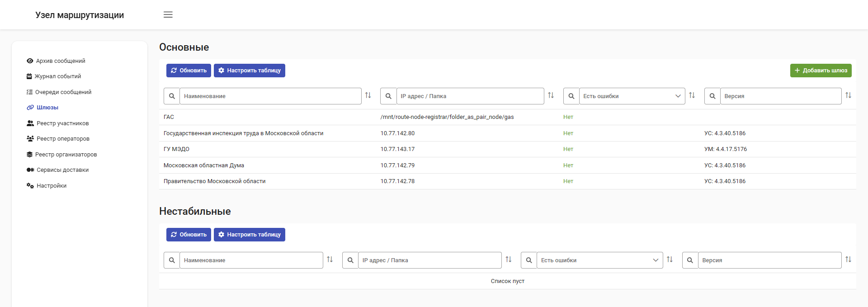Select the ГУ МЭДО gateway row
The image size is (868, 307).
tap(176, 149)
